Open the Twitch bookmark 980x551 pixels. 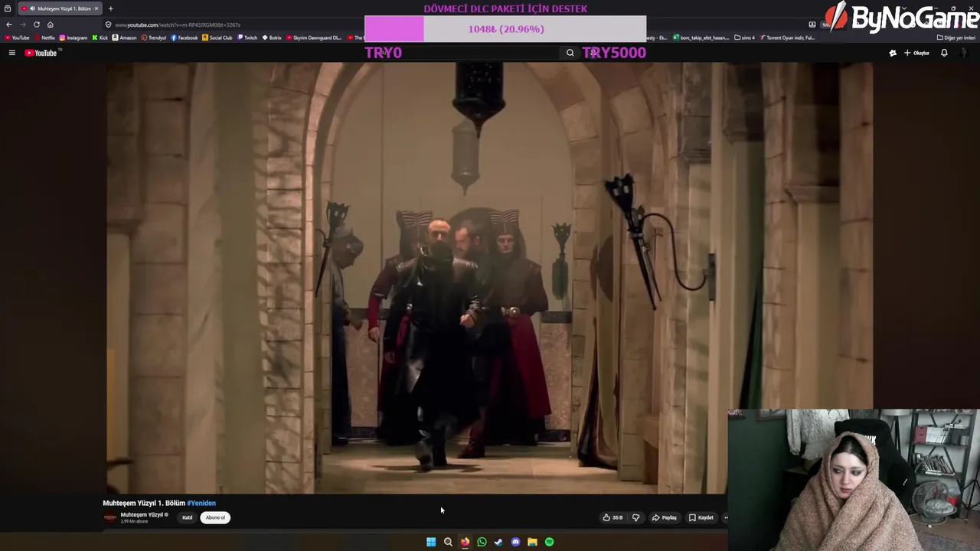[x=247, y=37]
